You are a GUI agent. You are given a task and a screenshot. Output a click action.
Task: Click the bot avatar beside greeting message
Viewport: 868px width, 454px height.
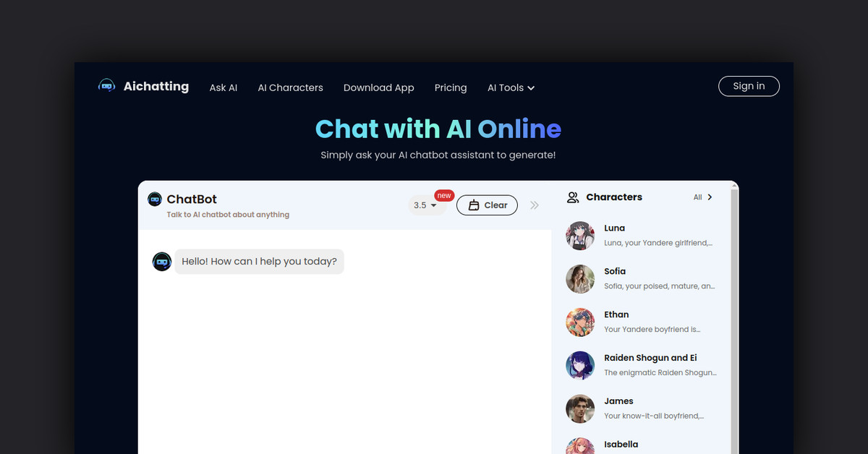coord(162,262)
